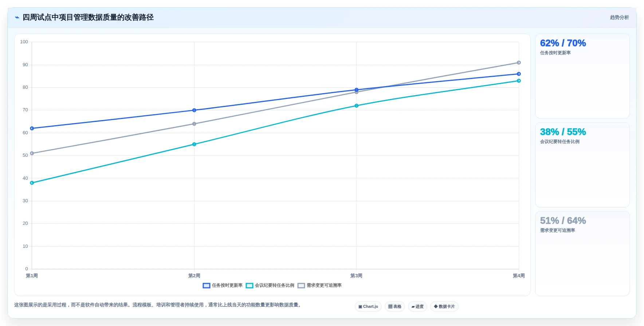Select the Chart.js tag button
This screenshot has height=326, width=644.
368,306
